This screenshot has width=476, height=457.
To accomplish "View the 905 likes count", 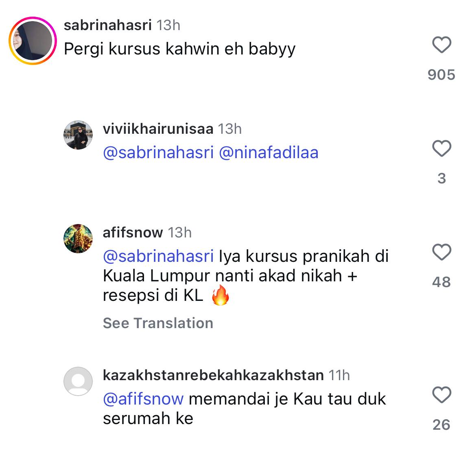I will coord(441,75).
